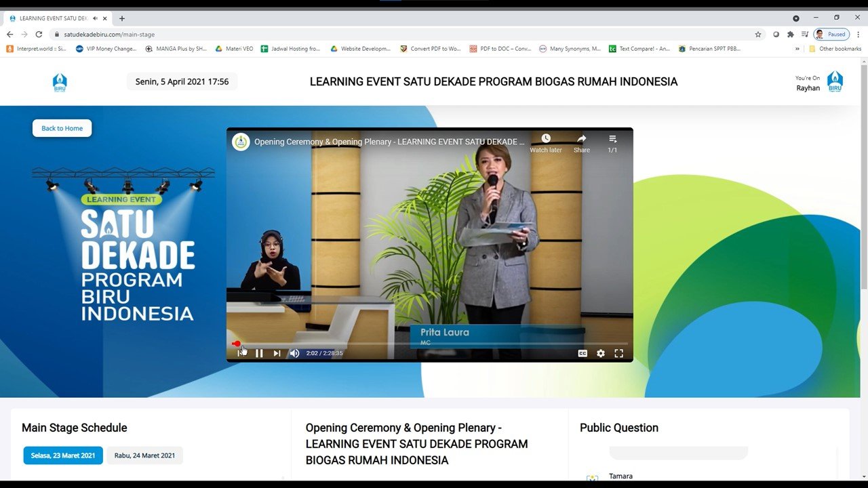Mute the video volume

[294, 353]
